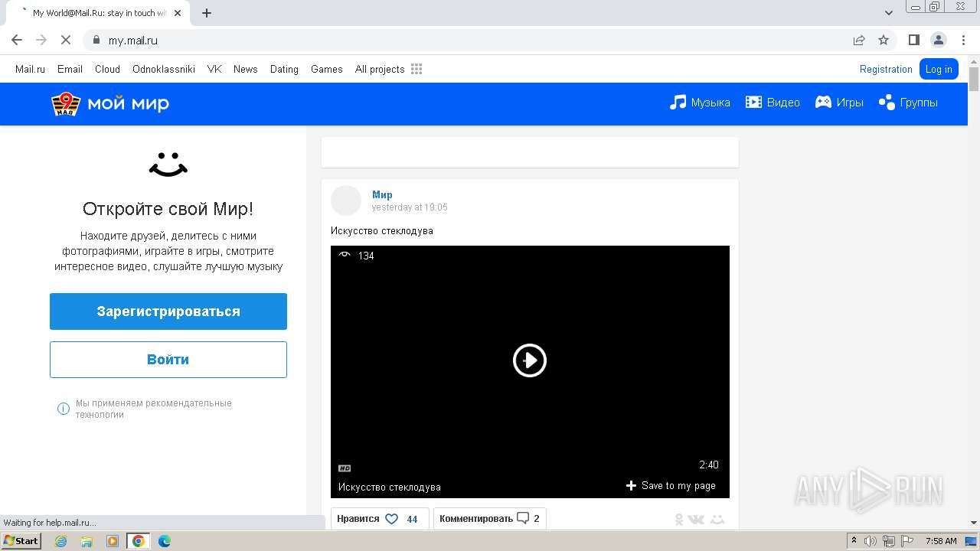
Task: Open the VK link
Action: [x=214, y=69]
